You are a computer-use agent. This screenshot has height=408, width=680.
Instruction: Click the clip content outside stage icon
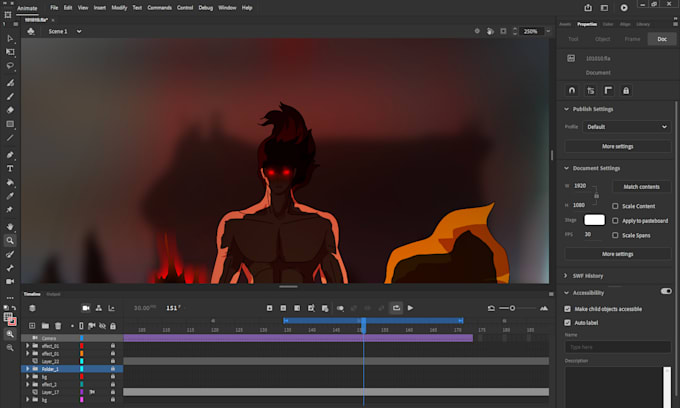tap(503, 31)
